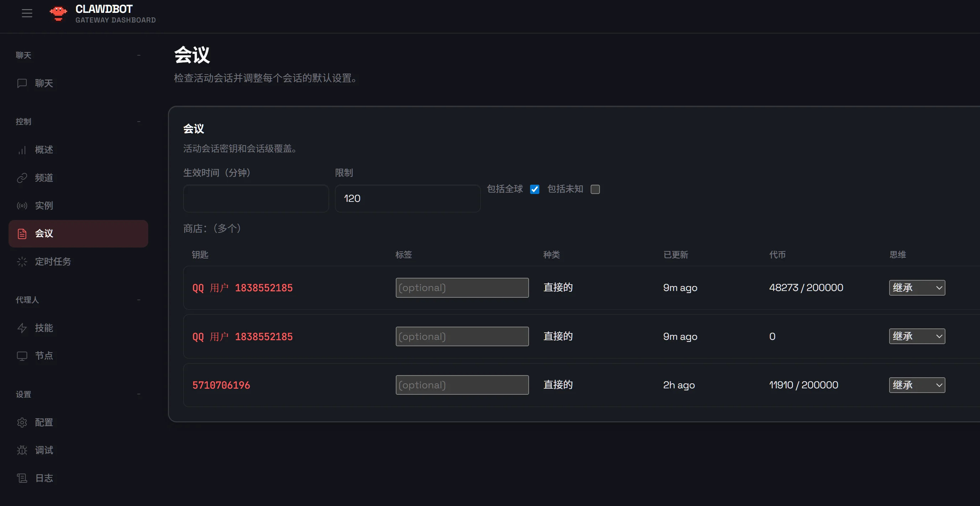This screenshot has height=506, width=980.
Task: Open 继承 dropdown for the 48273 token session
Action: coord(917,288)
